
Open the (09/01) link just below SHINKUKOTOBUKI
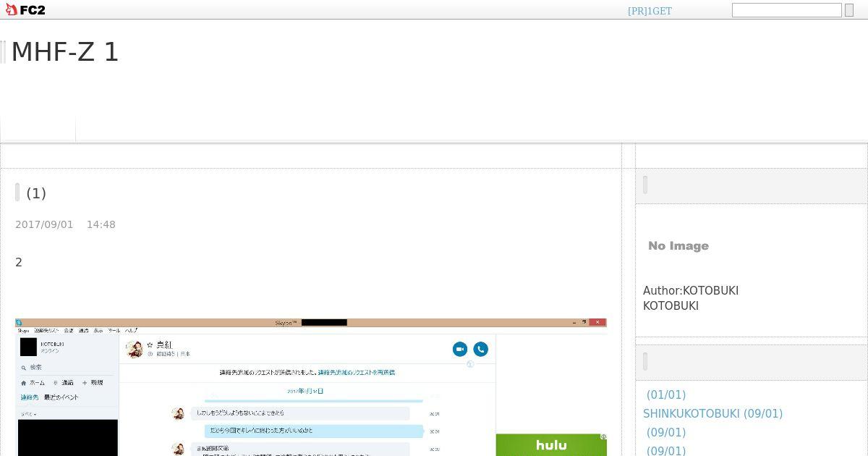pyautogui.click(x=666, y=432)
